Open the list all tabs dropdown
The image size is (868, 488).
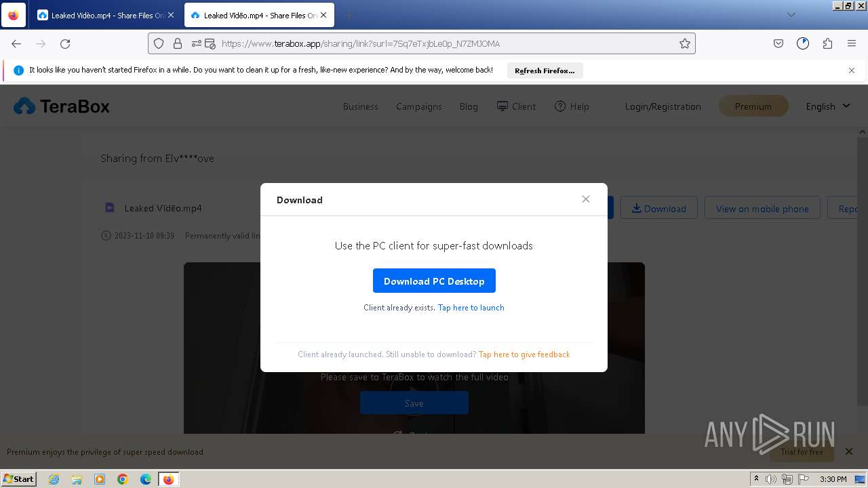point(791,15)
